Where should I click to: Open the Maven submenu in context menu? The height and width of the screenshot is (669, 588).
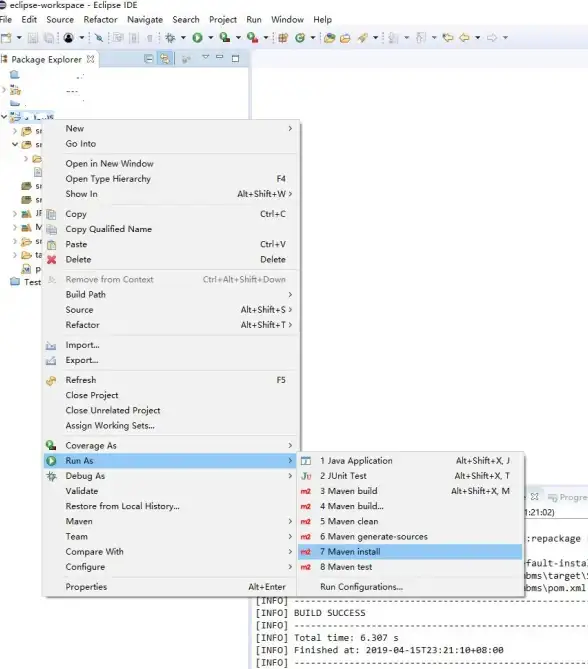pyautogui.click(x=170, y=521)
